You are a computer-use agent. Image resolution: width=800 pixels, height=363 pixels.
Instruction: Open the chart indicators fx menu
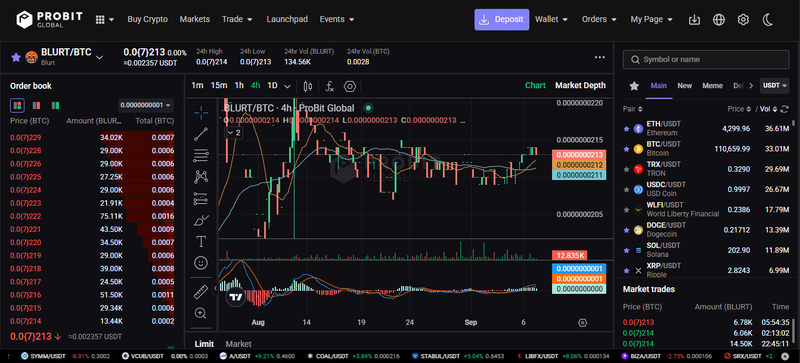[330, 86]
